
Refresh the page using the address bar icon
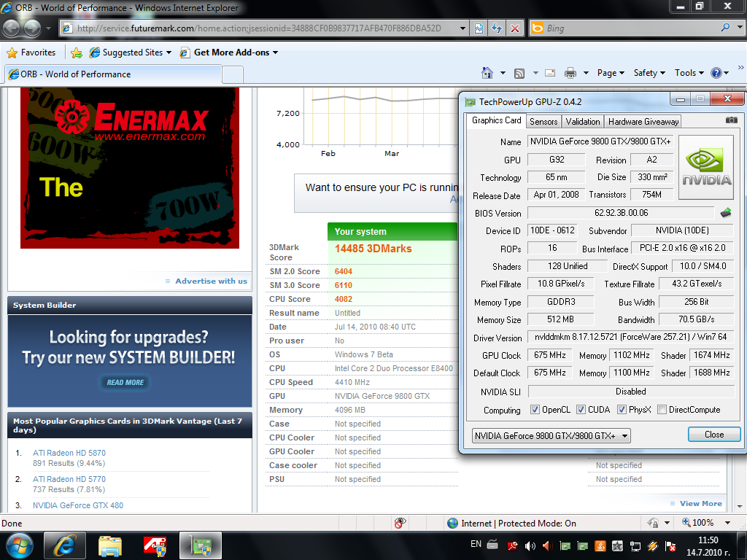tap(496, 28)
